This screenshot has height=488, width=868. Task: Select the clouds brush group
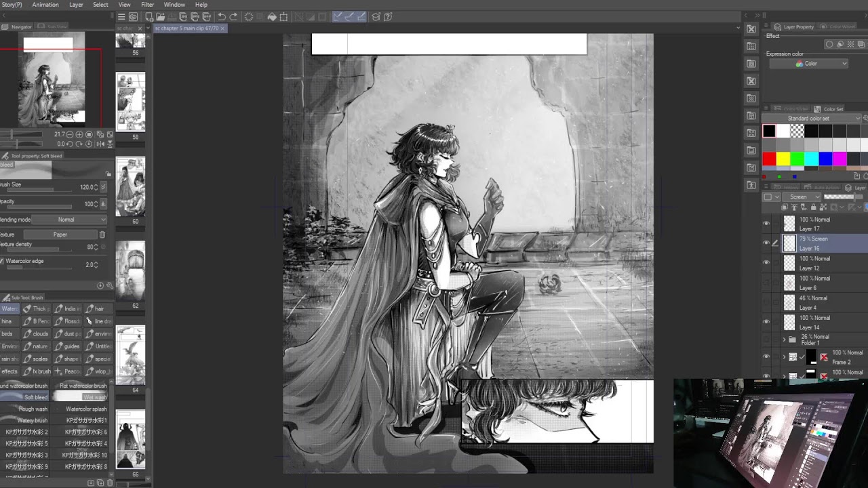[36, 333]
